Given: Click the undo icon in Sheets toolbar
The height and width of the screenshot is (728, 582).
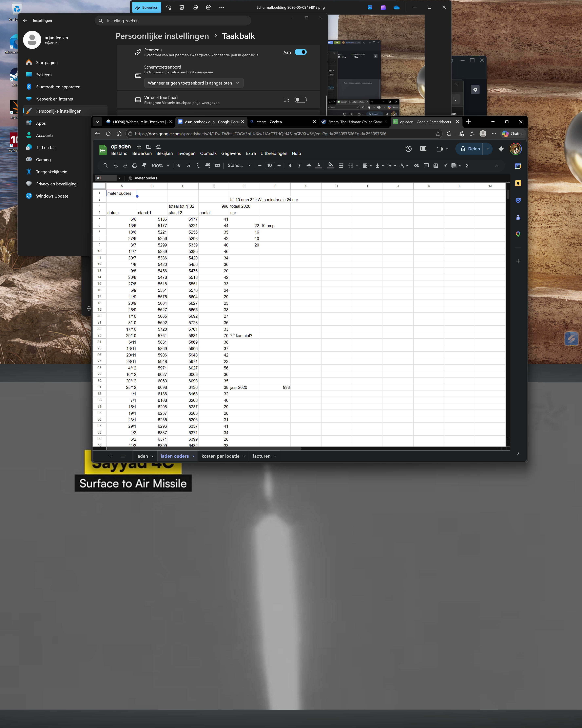Looking at the screenshot, I should click(116, 165).
